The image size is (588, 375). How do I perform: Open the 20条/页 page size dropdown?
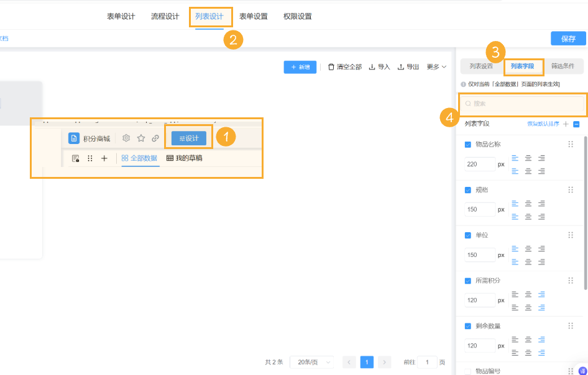312,361
